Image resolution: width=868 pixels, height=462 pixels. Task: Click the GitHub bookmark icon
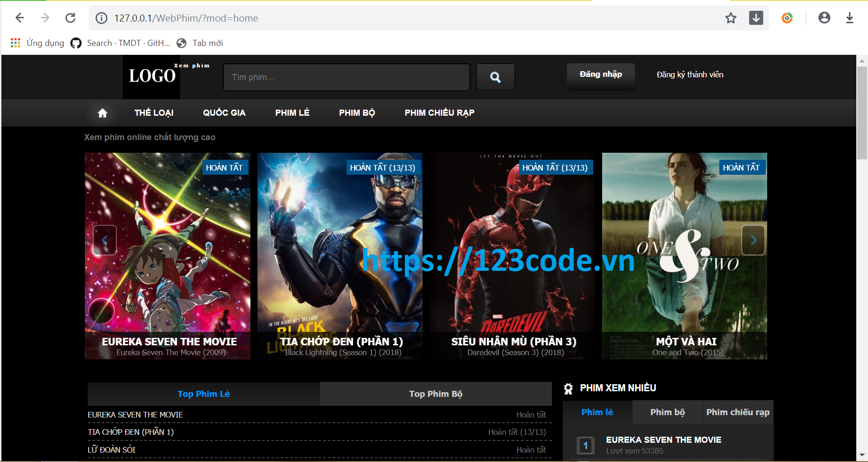click(75, 43)
